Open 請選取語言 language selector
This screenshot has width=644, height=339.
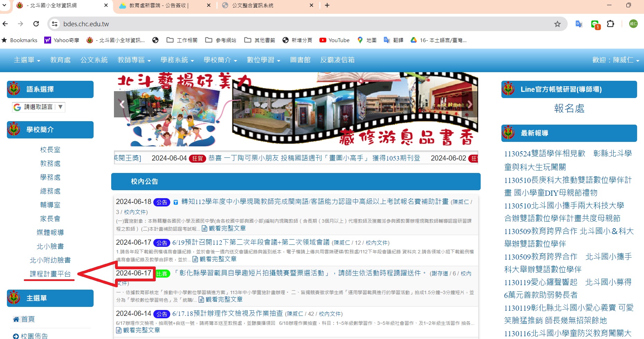(x=39, y=107)
